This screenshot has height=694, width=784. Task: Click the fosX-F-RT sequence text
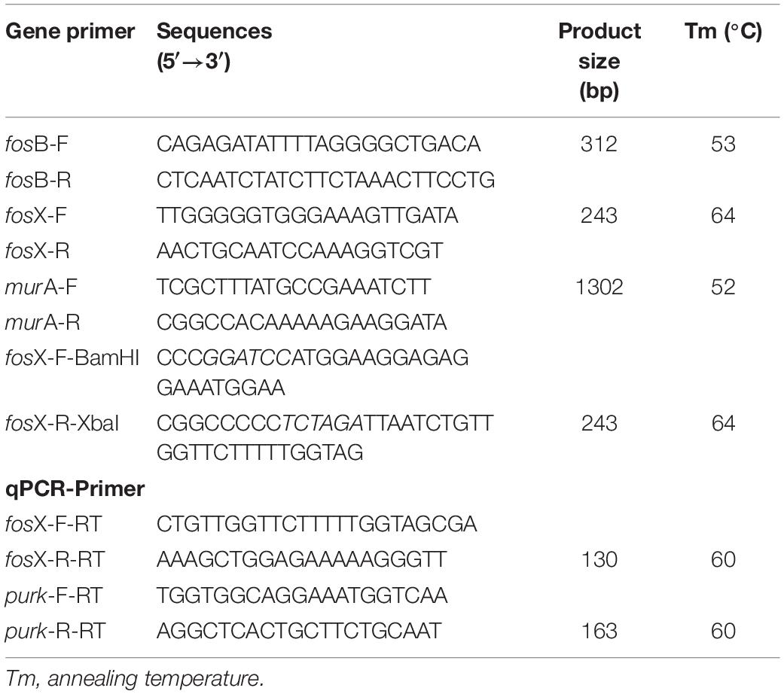point(316,524)
